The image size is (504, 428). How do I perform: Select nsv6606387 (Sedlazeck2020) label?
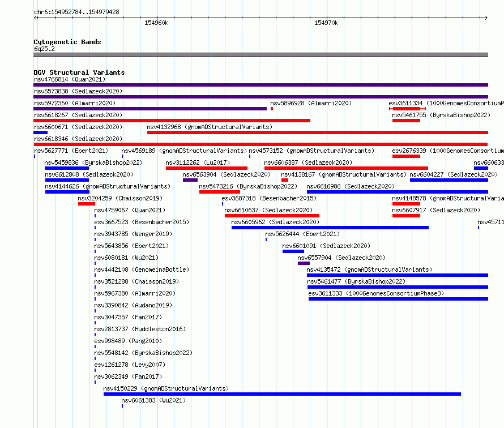[308, 162]
